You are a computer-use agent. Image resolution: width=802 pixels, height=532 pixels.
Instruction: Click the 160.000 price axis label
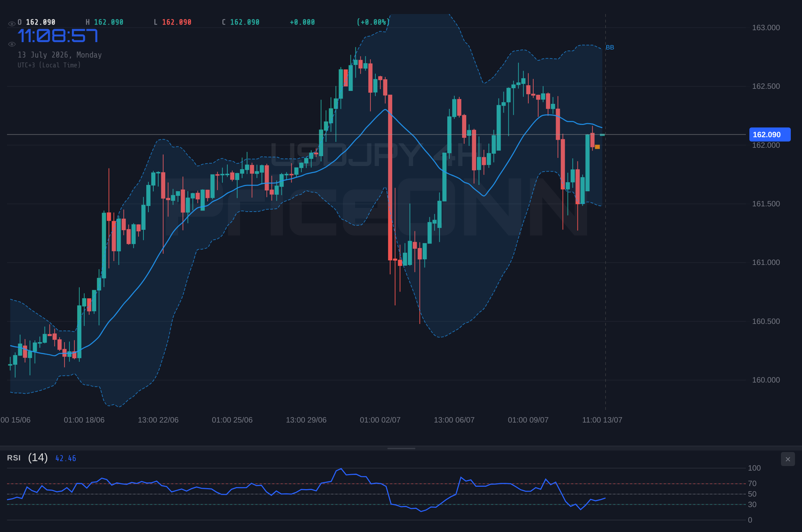coord(766,380)
